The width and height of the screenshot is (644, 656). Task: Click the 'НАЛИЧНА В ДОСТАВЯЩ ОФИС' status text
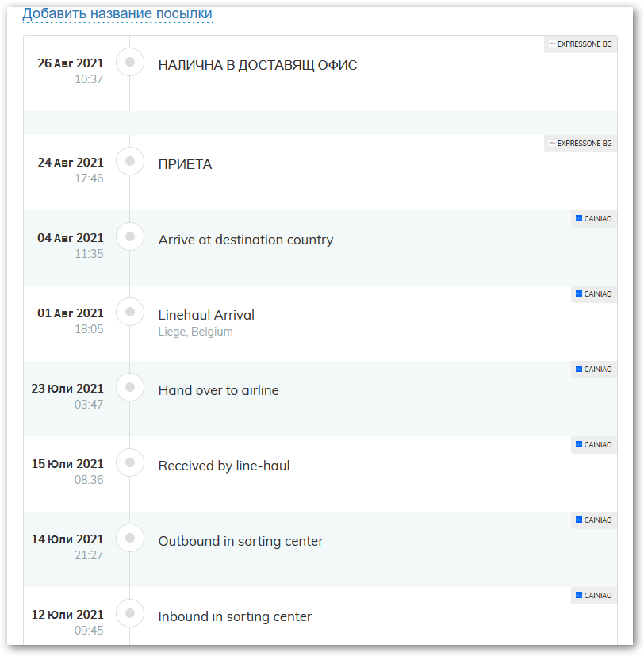click(258, 65)
